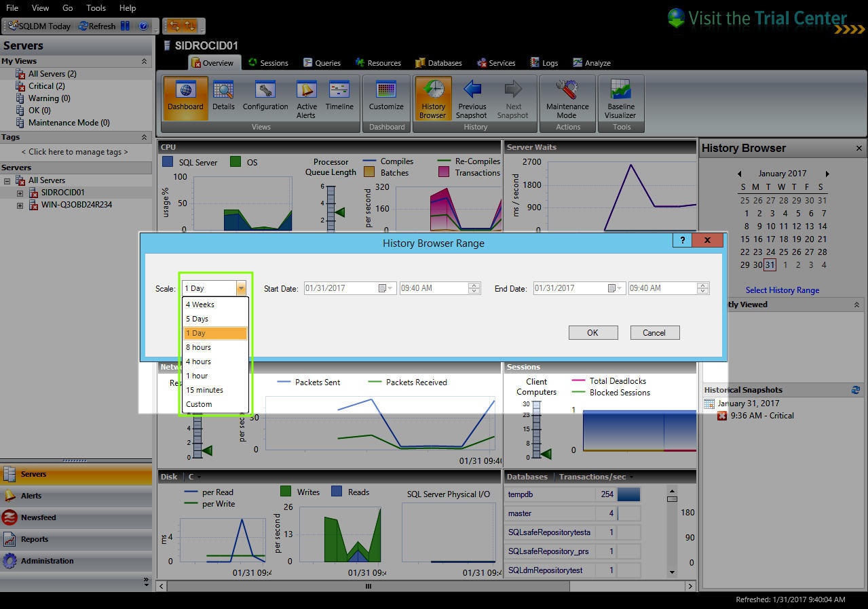Toggle the History Browser button
The width and height of the screenshot is (868, 609).
click(x=433, y=98)
